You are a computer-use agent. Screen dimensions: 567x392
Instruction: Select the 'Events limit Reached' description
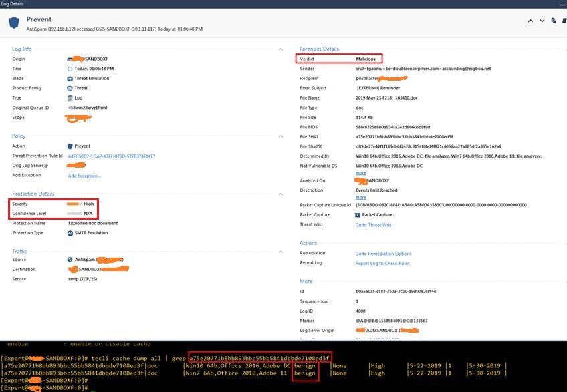click(x=376, y=190)
